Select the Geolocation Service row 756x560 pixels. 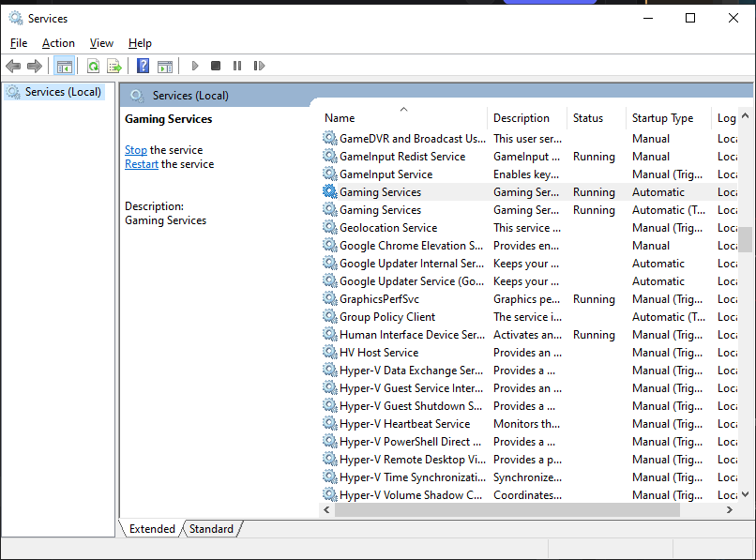(388, 228)
